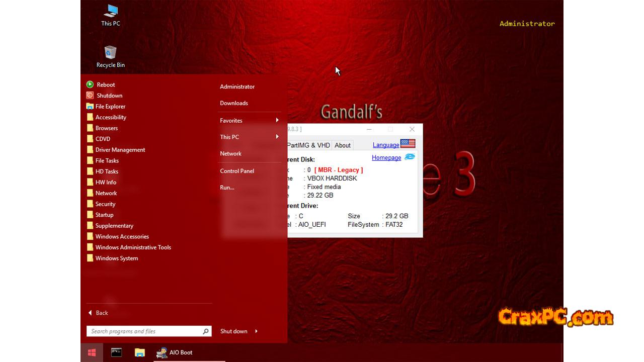
Task: Open the Driver Management folder icon
Action: [x=90, y=150]
